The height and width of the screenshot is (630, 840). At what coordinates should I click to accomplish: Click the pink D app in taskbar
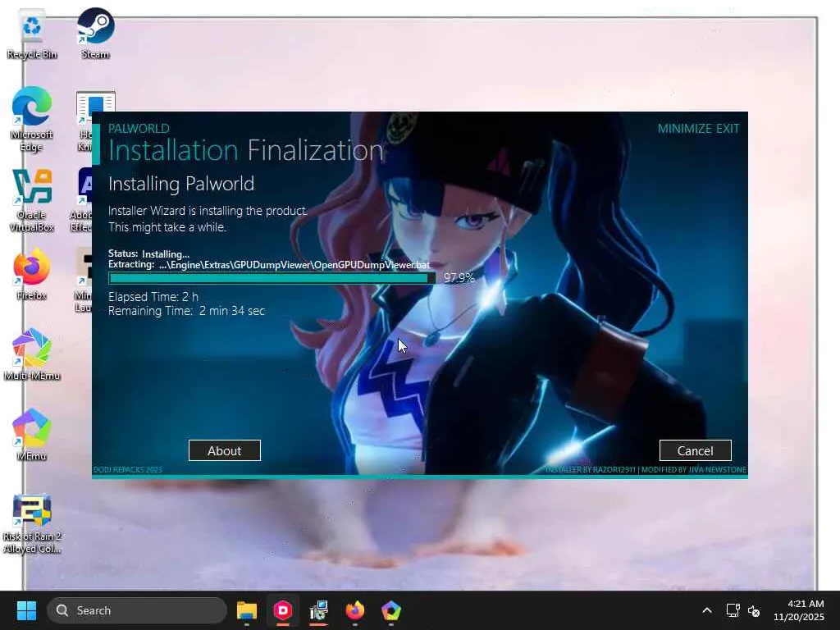(283, 610)
